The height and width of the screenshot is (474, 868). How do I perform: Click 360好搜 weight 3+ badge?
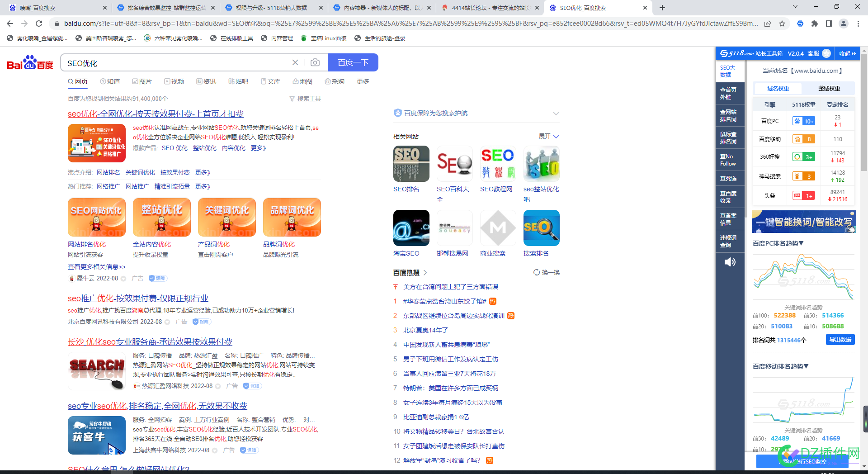point(804,157)
